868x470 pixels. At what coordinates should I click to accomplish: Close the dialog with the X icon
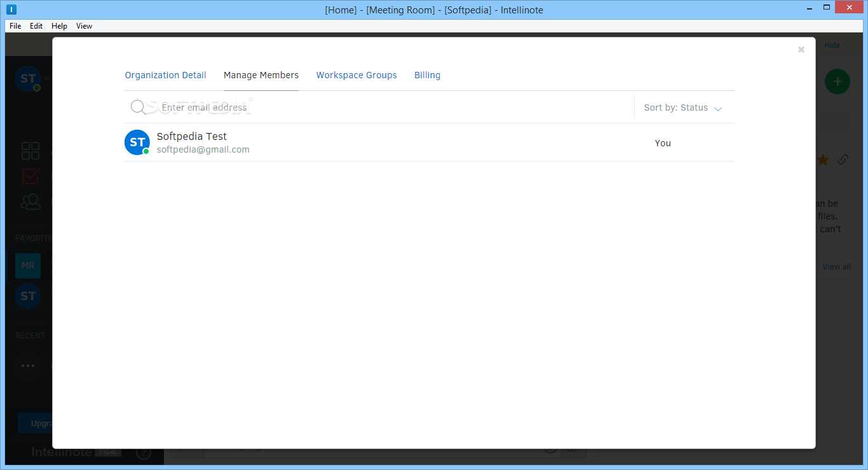point(801,50)
